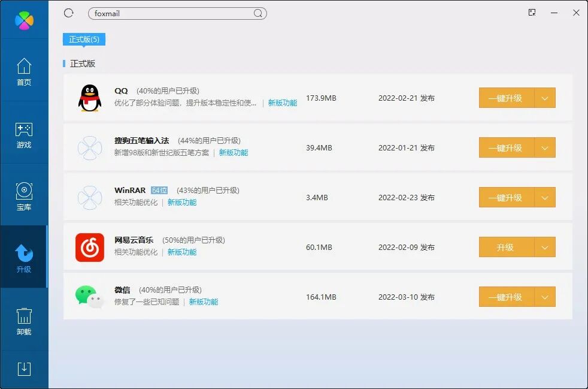Expand dropdown arrow next to QQ upgrade
Image resolution: width=588 pixels, height=389 pixels.
(x=545, y=98)
